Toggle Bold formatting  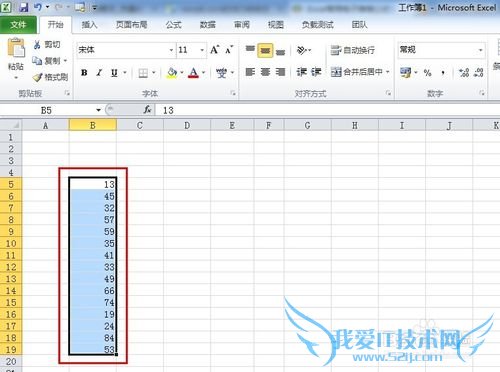tap(84, 72)
